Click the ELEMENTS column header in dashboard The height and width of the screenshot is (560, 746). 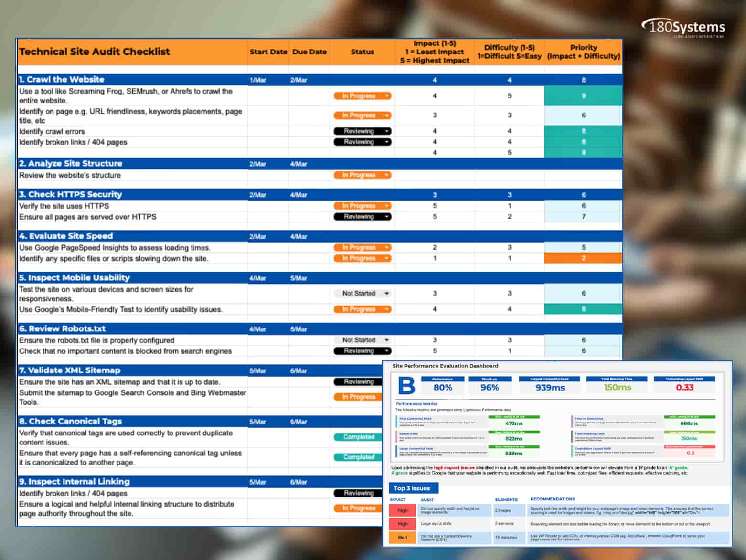[506, 499]
